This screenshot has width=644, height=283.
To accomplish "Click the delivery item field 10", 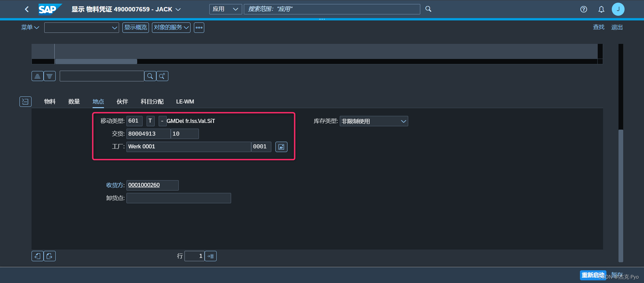I will [184, 134].
